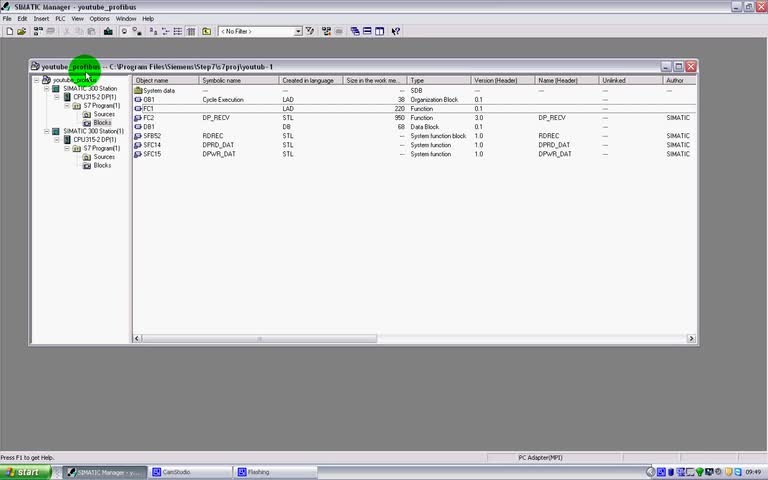Screen dimensions: 768x480
Task: Collapse the youtube_profibus project root node
Action: click(x=36, y=80)
